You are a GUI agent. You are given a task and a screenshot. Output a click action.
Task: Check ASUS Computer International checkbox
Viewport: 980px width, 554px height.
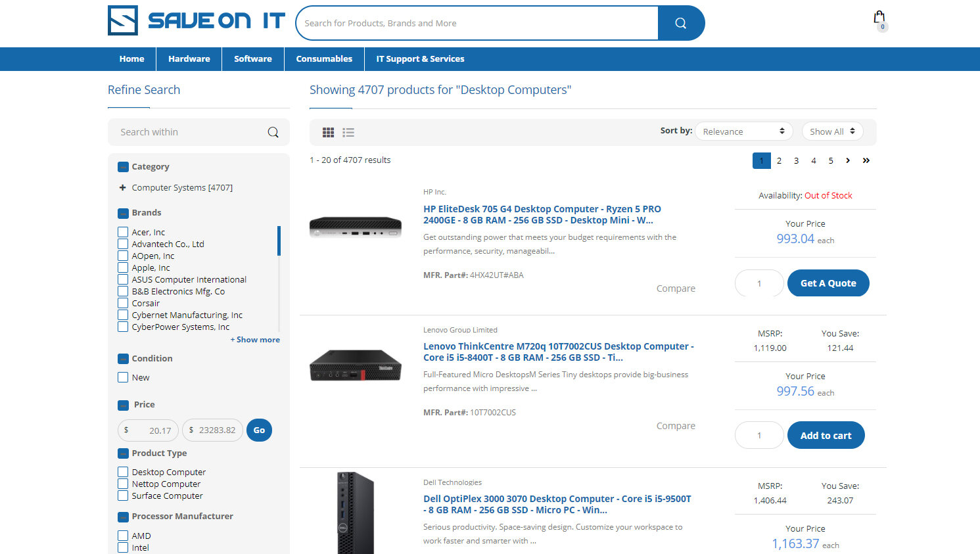point(123,279)
